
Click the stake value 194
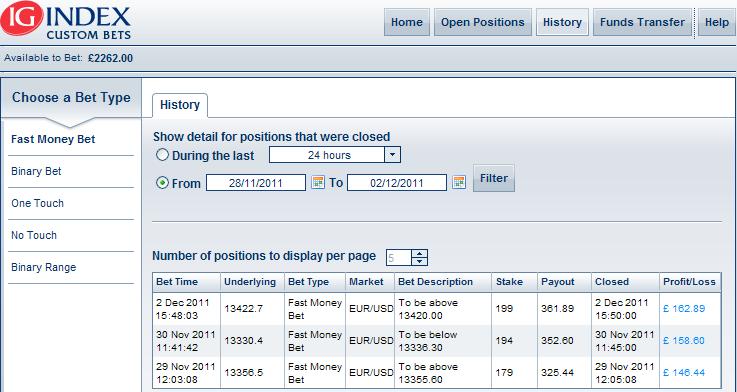click(504, 341)
